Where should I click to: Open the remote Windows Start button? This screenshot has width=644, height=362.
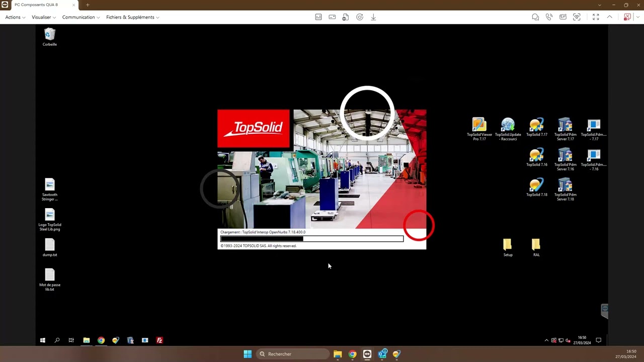[43, 340]
